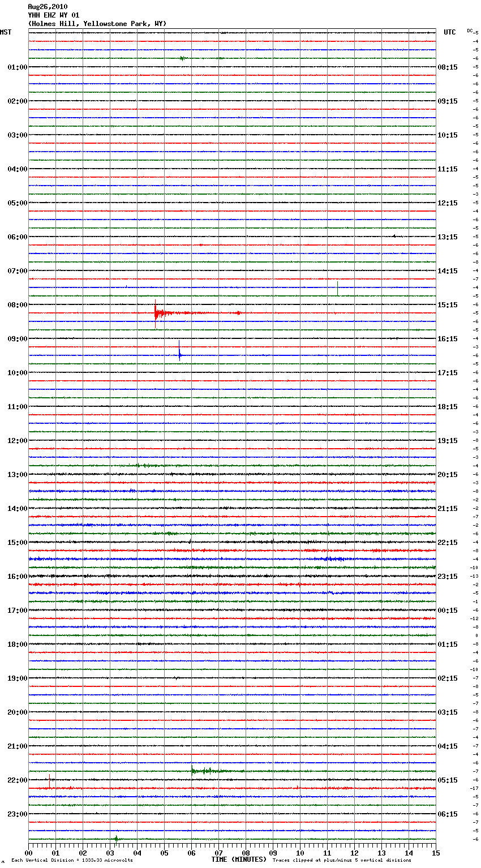The image size is (481, 868).
Task: Click the Holmes Hill, Yellowstone Park location title
Action: click(97, 24)
